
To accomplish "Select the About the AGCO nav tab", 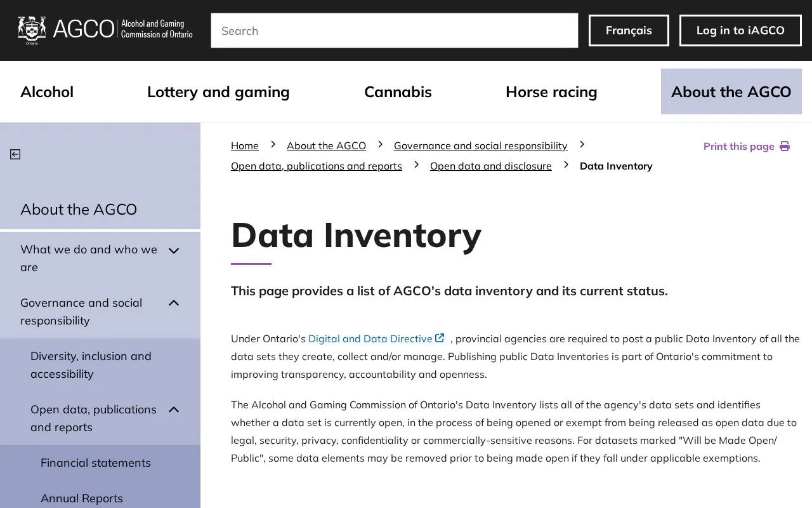I will point(731,92).
